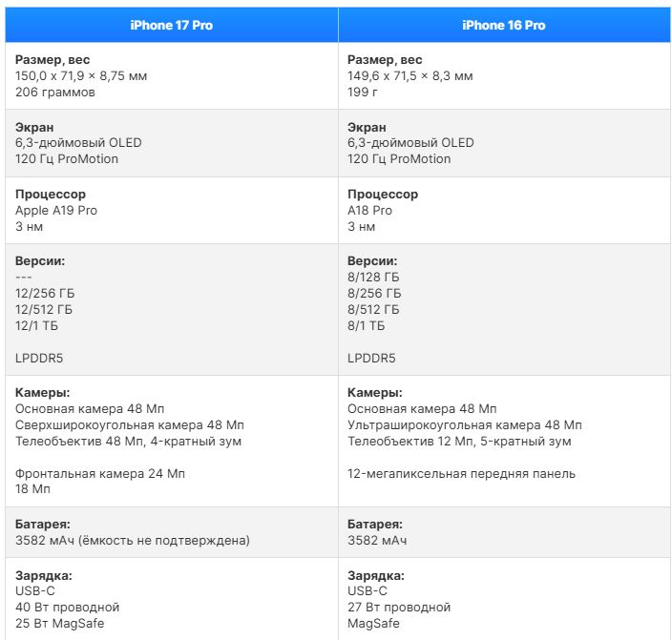This screenshot has height=640, width=672.
Task: Click the A18 Pro processor text
Action: click(x=369, y=210)
